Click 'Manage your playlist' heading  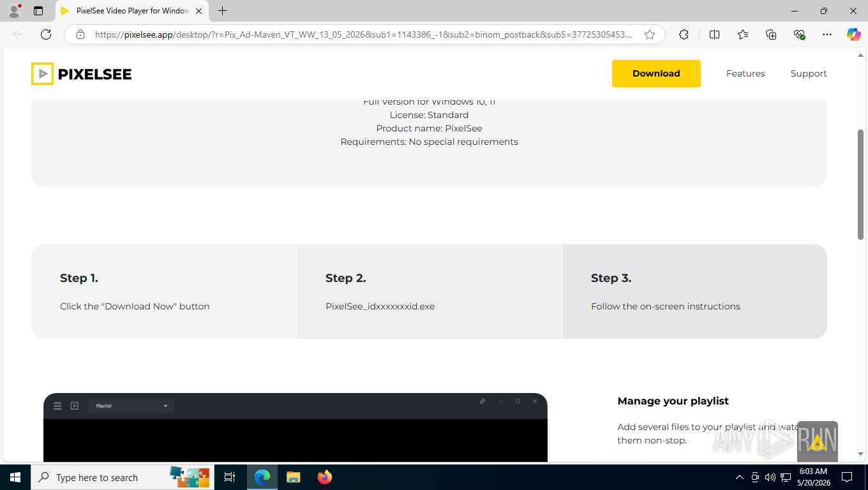tap(673, 401)
